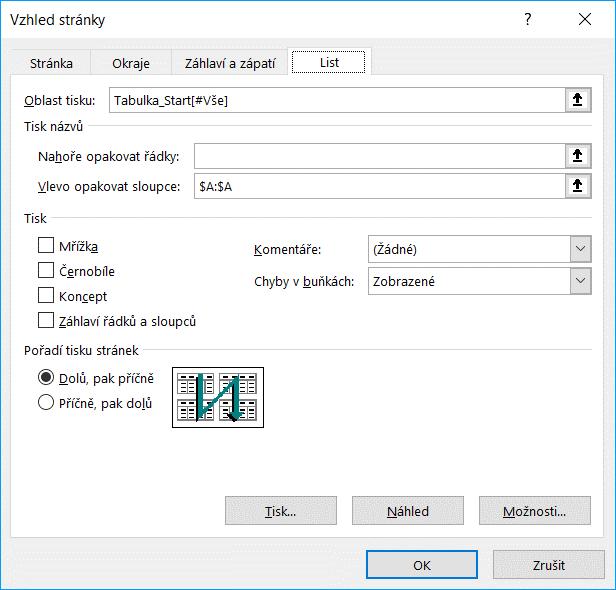Close the Vzhled stránky dialog
This screenshot has width=616, height=590.
point(585,19)
